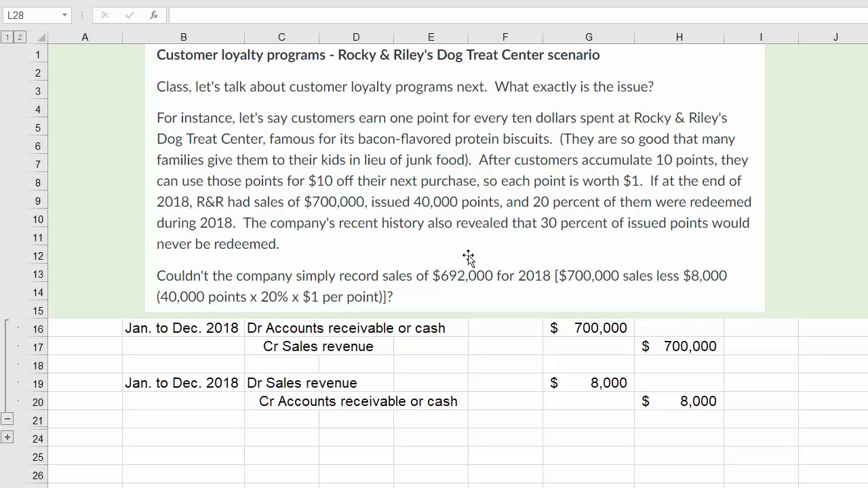Expand hidden rows with the plus button
Screen dimensions: 868x488
pyautogui.click(x=7, y=438)
